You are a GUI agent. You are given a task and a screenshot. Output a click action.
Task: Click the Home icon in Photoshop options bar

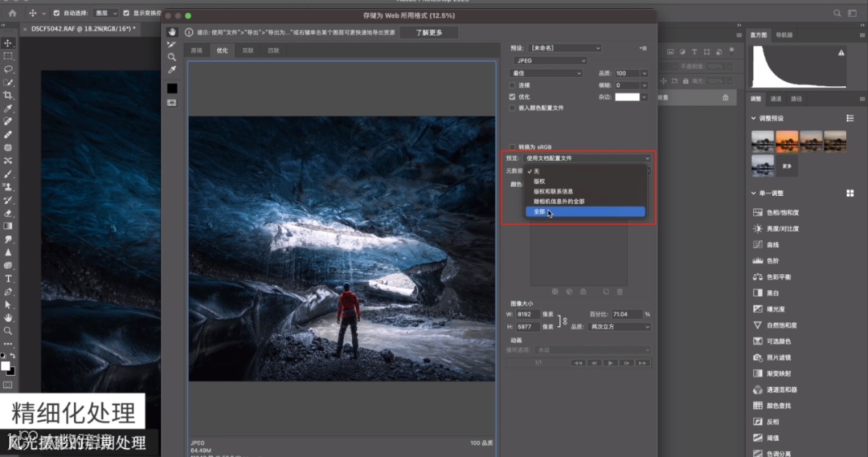click(12, 13)
